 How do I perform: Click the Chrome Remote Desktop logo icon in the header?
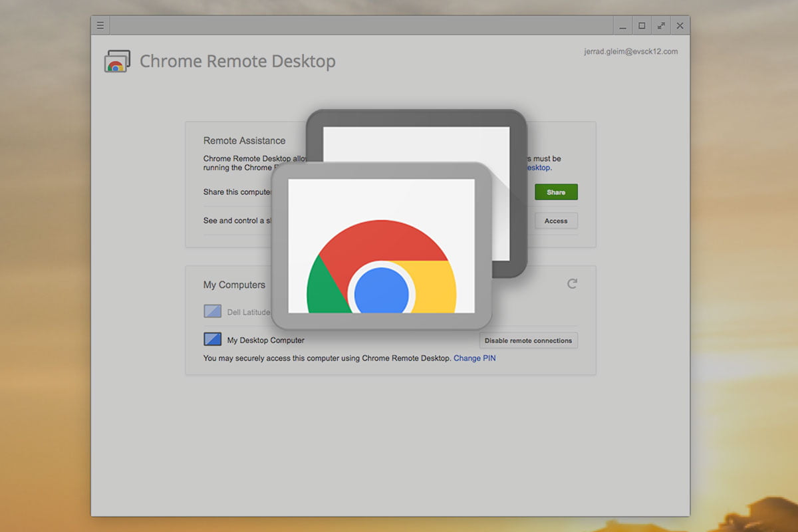(x=117, y=61)
